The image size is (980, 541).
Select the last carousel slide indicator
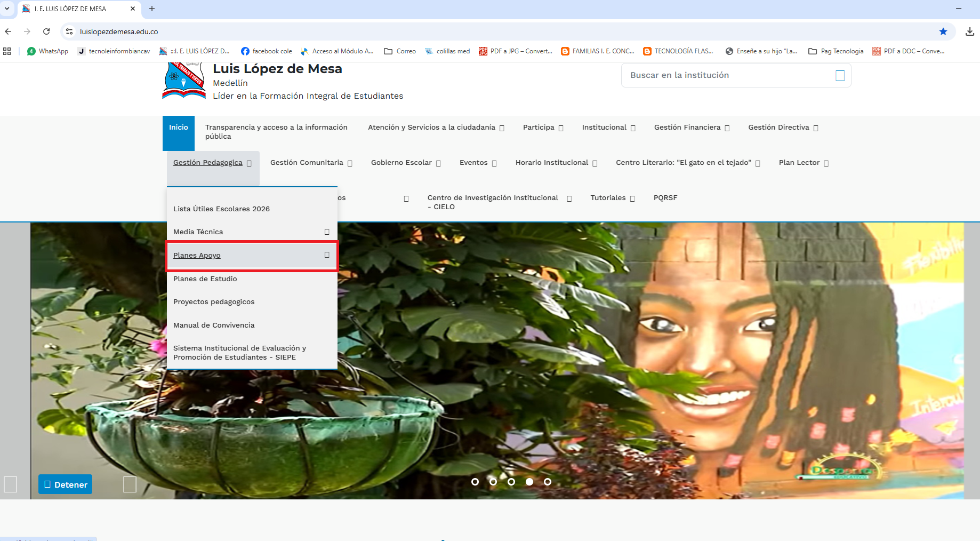547,482
